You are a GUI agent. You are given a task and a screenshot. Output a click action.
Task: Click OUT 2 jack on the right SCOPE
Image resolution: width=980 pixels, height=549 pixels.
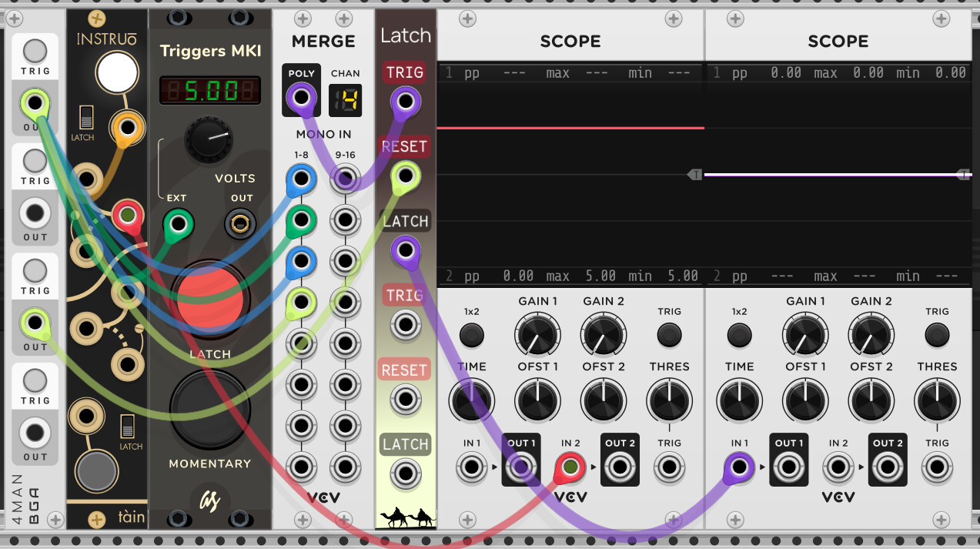[x=888, y=467]
